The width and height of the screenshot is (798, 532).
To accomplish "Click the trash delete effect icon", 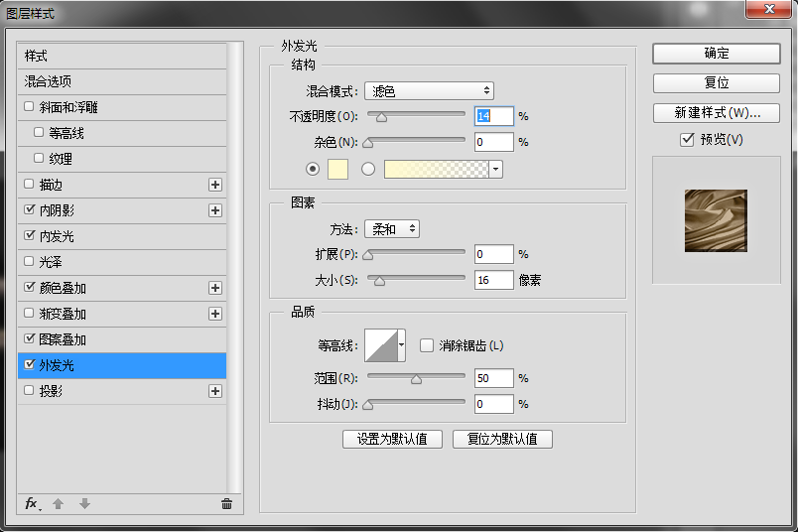I will (x=226, y=504).
